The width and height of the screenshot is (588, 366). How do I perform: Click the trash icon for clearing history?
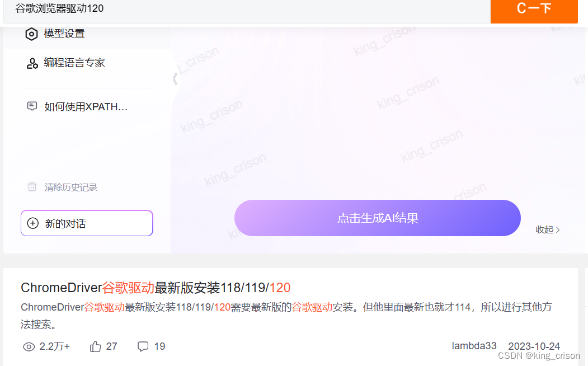[32, 187]
